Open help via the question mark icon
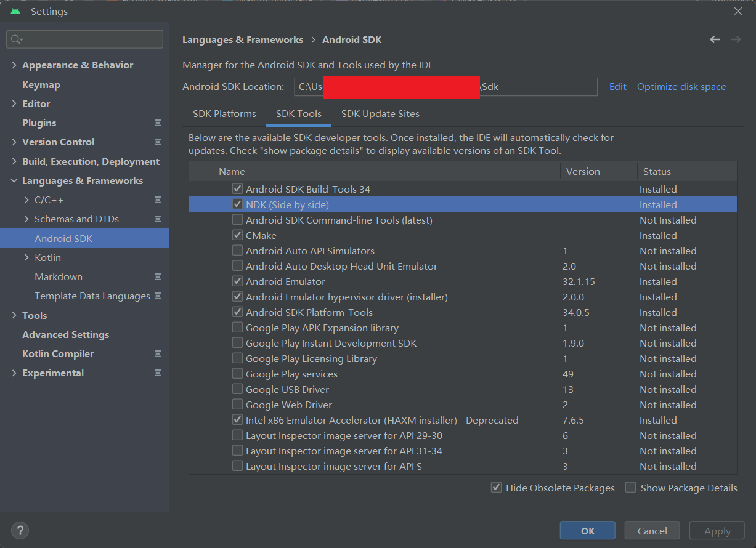 coord(20,530)
